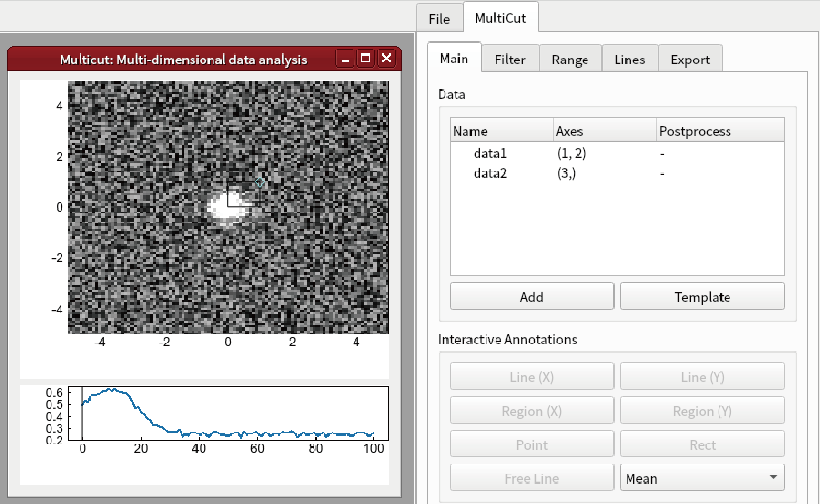820x504 pixels.
Task: Click the Line (Y) annotation button
Action: coord(702,377)
